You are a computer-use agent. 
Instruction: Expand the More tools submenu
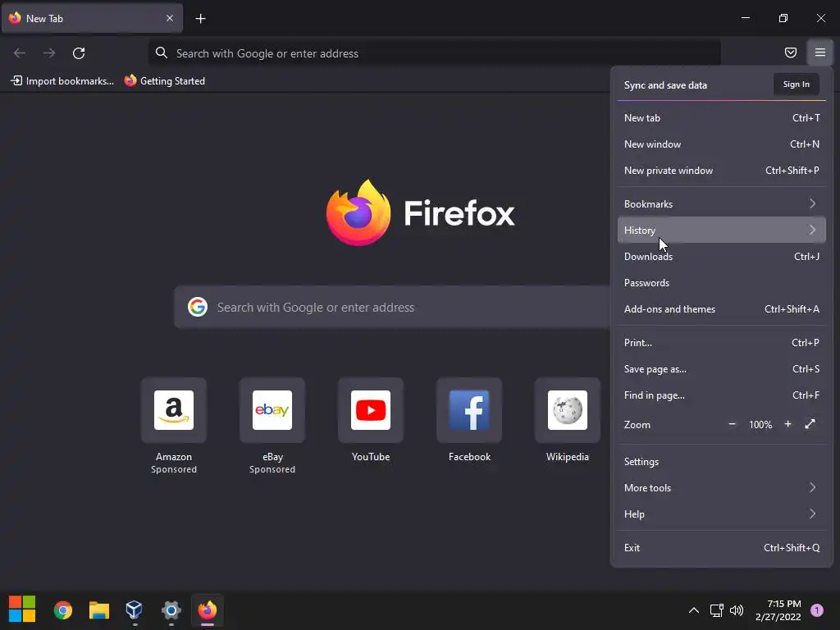(x=722, y=487)
